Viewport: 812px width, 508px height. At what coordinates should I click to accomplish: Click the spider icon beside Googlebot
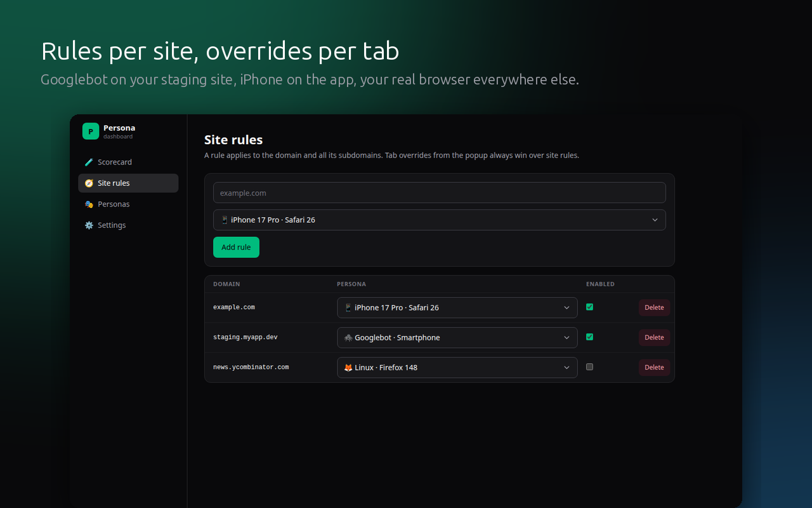(348, 338)
